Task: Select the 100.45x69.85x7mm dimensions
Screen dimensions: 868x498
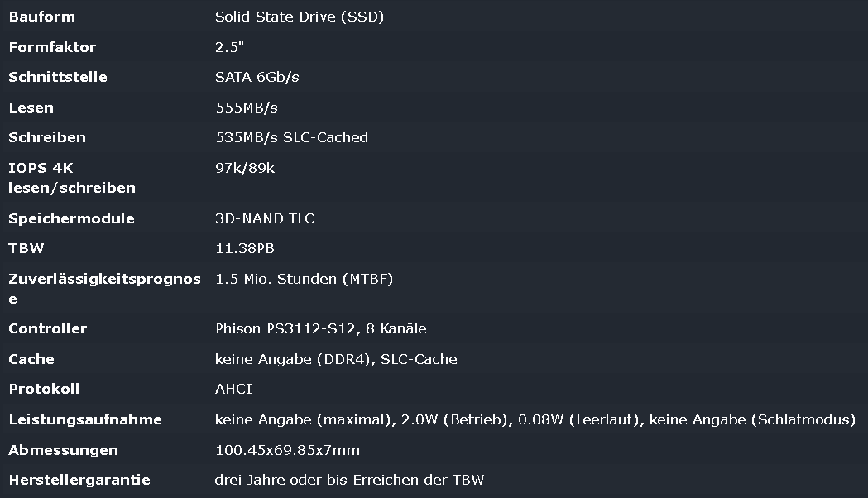Action: click(x=287, y=450)
